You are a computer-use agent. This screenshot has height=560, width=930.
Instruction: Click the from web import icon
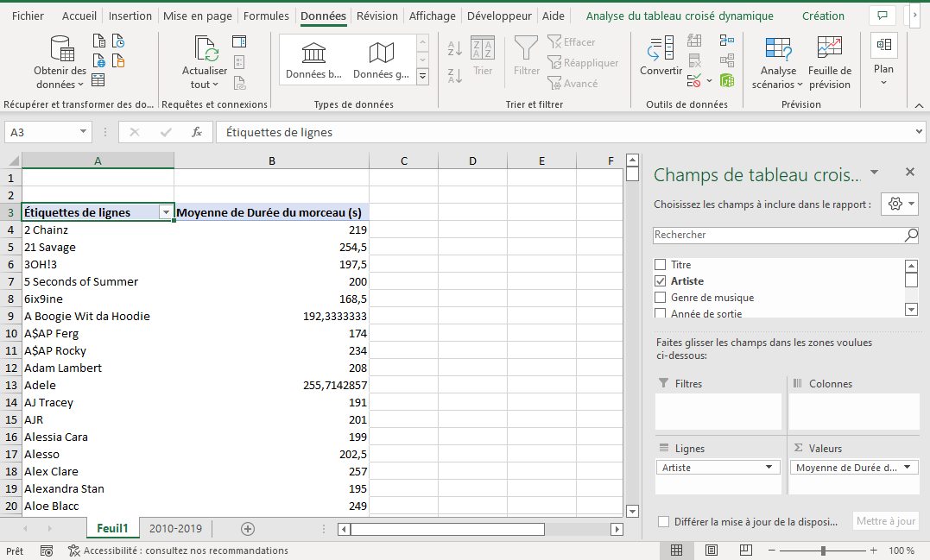coord(99,60)
